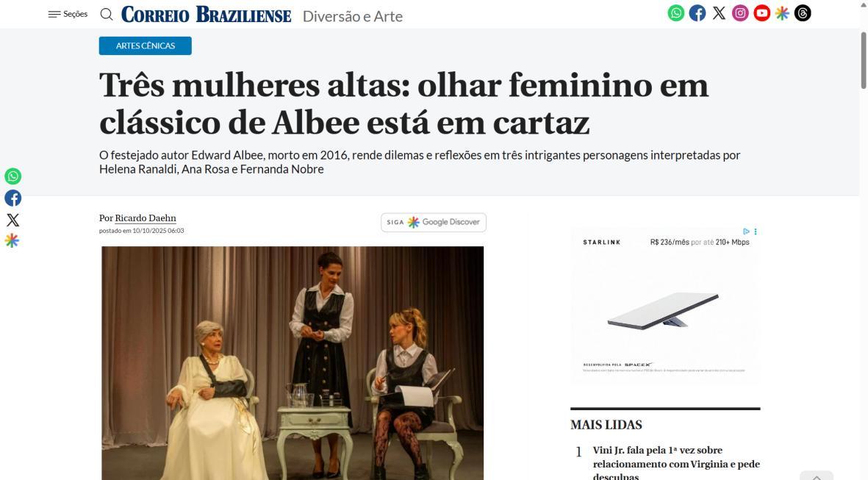The width and height of the screenshot is (868, 480).
Task: Open YouTube icon in the header
Action: point(761,13)
